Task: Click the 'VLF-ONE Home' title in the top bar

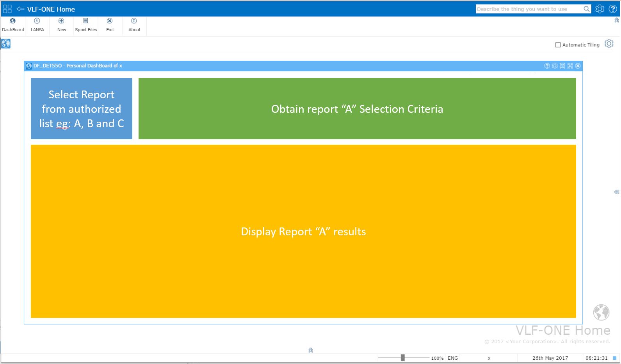Action: click(51, 9)
